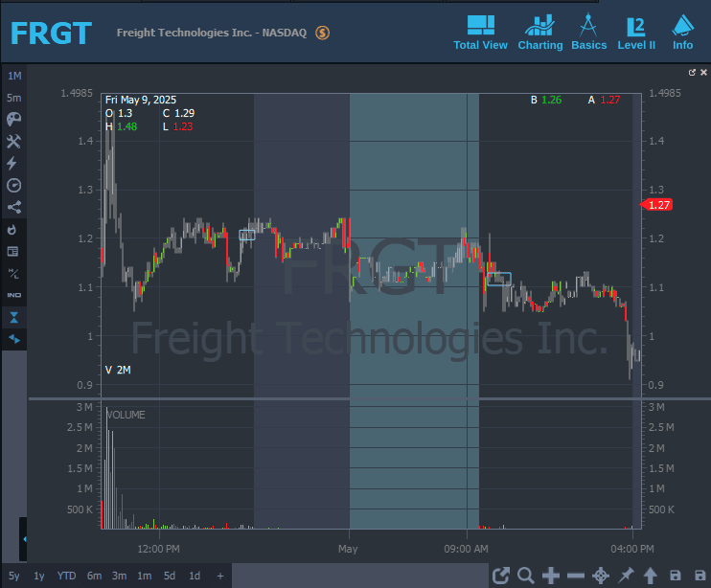
Task: Select the 6m time range
Action: click(94, 576)
